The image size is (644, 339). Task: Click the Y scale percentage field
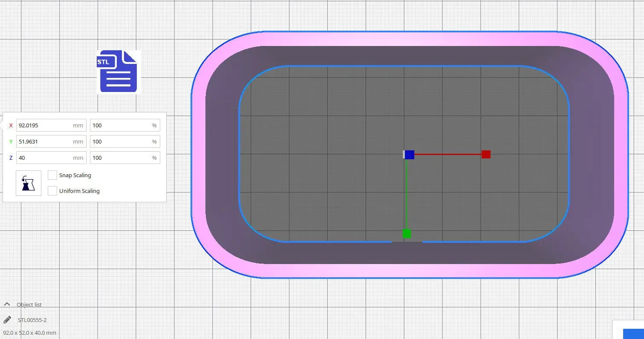point(121,141)
